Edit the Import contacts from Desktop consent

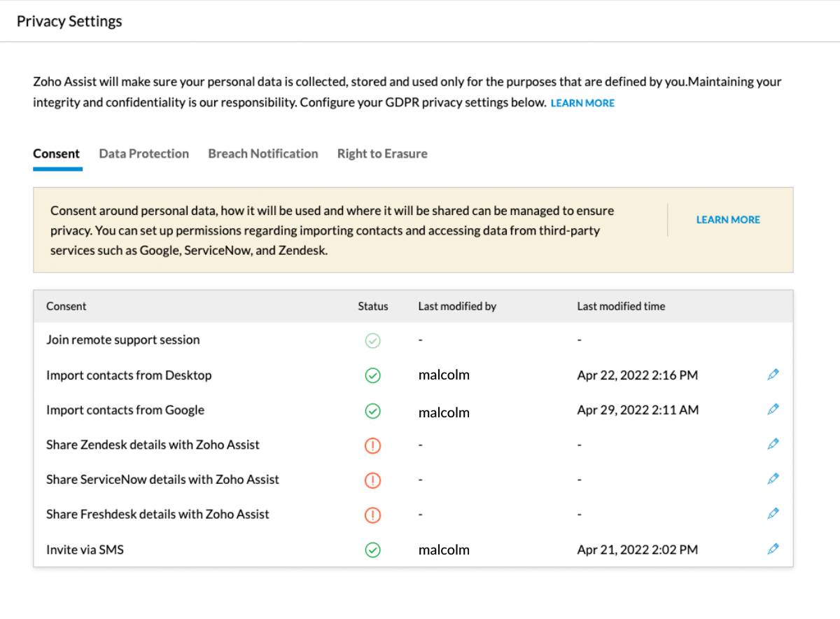pos(773,375)
